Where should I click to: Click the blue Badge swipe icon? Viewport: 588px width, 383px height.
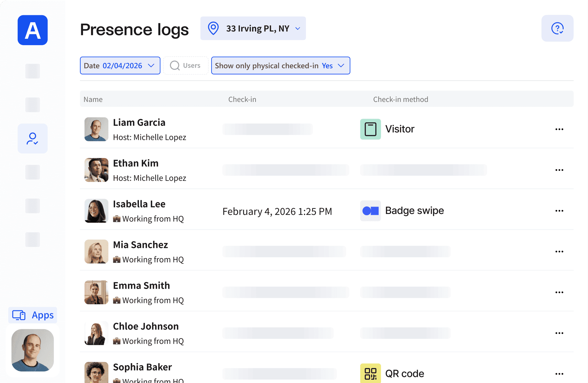point(370,211)
